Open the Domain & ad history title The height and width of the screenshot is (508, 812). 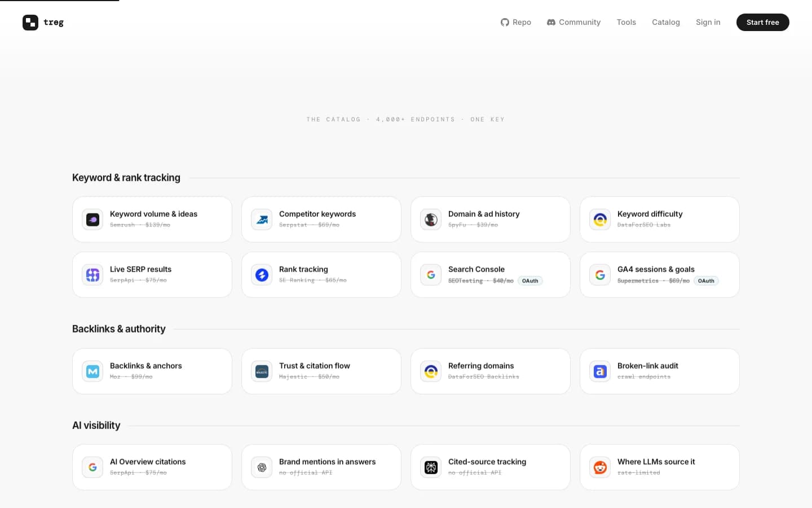(x=484, y=214)
